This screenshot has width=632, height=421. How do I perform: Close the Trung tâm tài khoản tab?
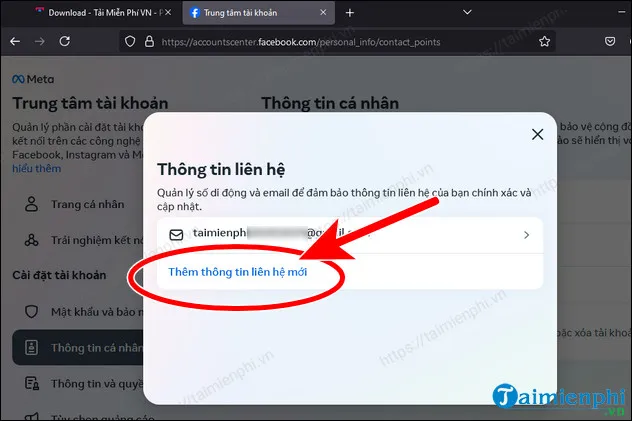pos(323,12)
